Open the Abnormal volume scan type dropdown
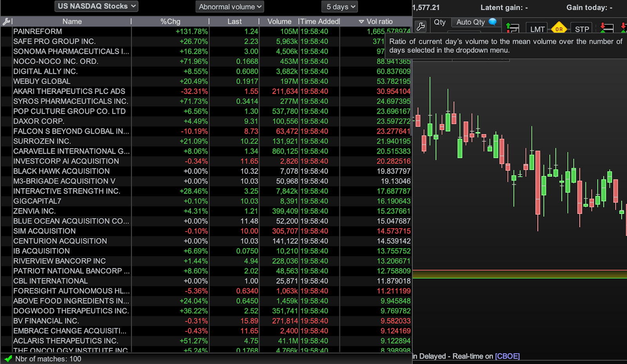Screen dimensions: 627x364 pos(230,7)
